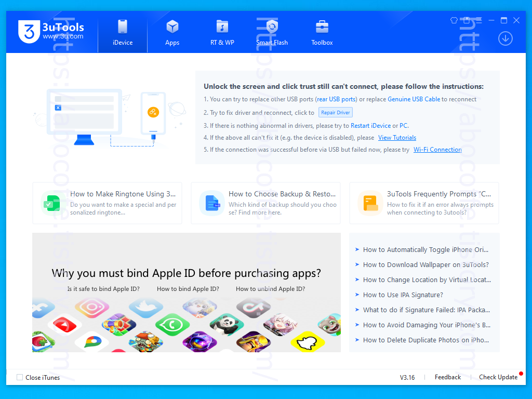The height and width of the screenshot is (399, 532).
Task: Click How to bind Apple ID?
Action: pyautogui.click(x=188, y=289)
